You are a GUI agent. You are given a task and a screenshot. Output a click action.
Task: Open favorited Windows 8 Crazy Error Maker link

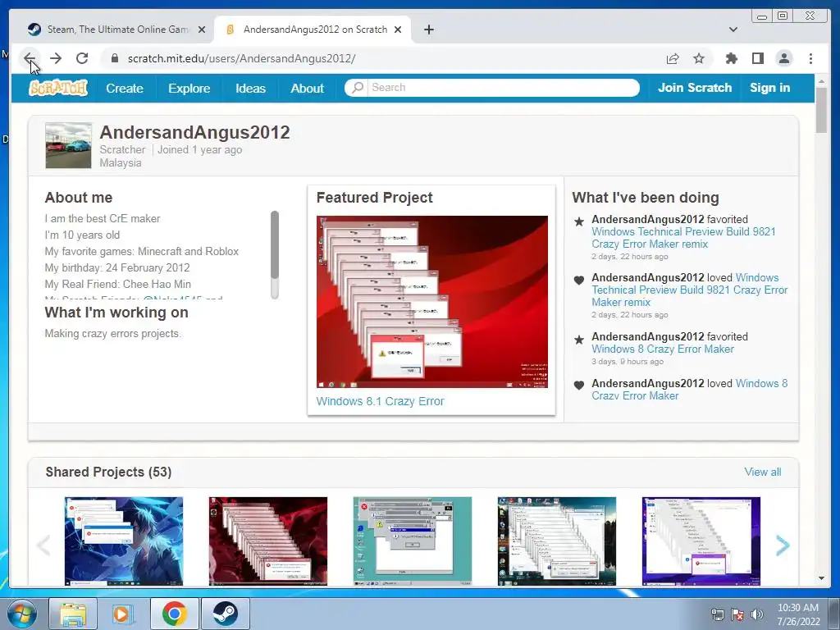(663, 349)
